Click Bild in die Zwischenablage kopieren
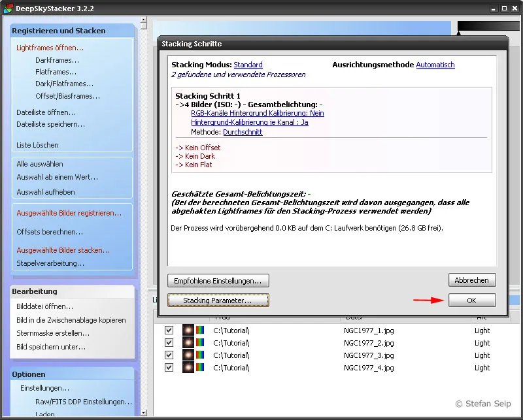Image resolution: width=523 pixels, height=420 pixels. 71,320
